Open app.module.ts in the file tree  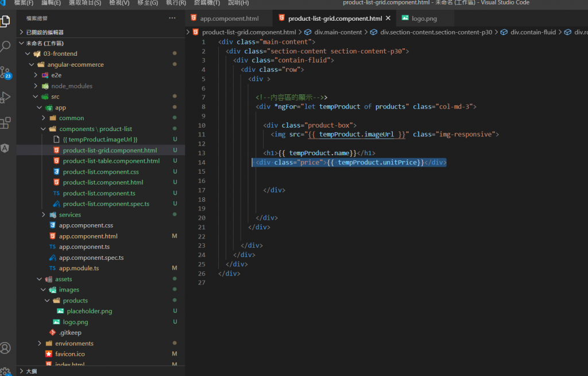pos(79,268)
